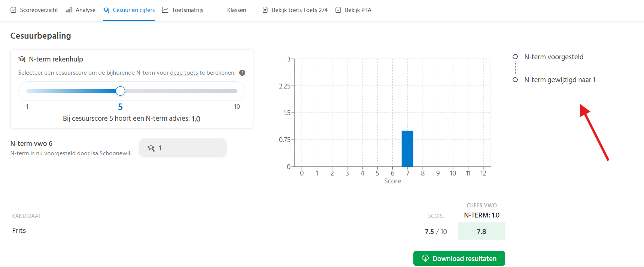
Task: Click the document icon beside Bekijk toets
Action: 265,10
